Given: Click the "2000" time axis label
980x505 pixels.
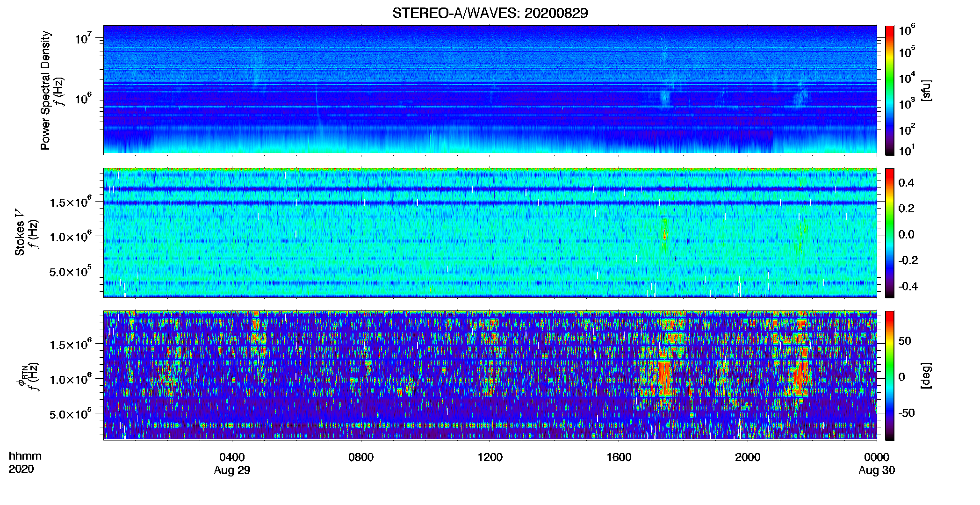Looking at the screenshot, I should (748, 457).
